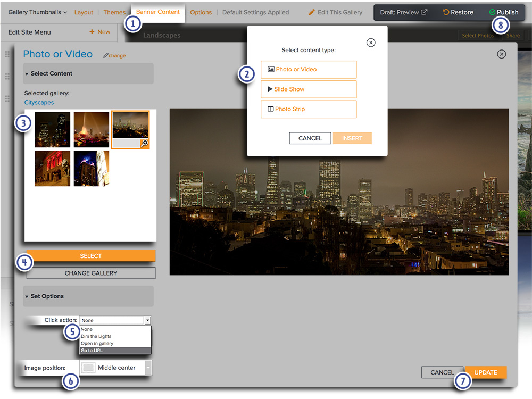This screenshot has width=532, height=399.
Task: Publish the gallery changes
Action: click(504, 12)
